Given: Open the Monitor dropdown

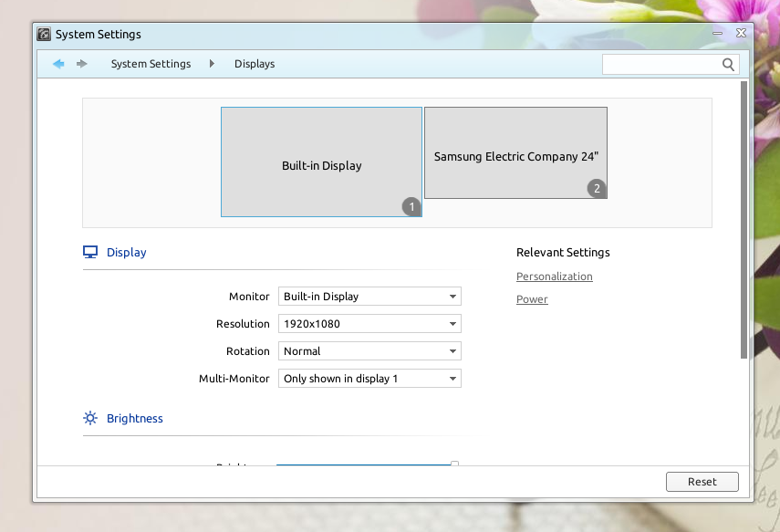Looking at the screenshot, I should 369,296.
